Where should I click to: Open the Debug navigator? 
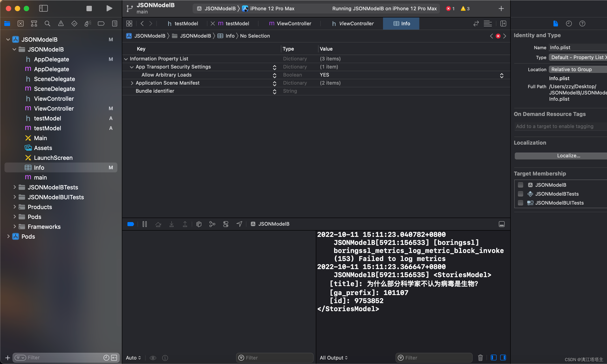[88, 24]
